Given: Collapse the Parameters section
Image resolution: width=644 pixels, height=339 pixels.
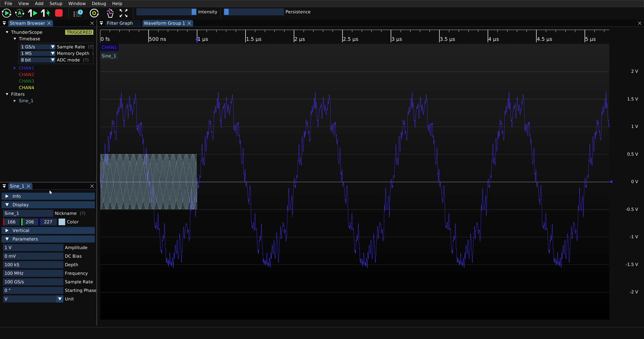Looking at the screenshot, I should [48, 239].
